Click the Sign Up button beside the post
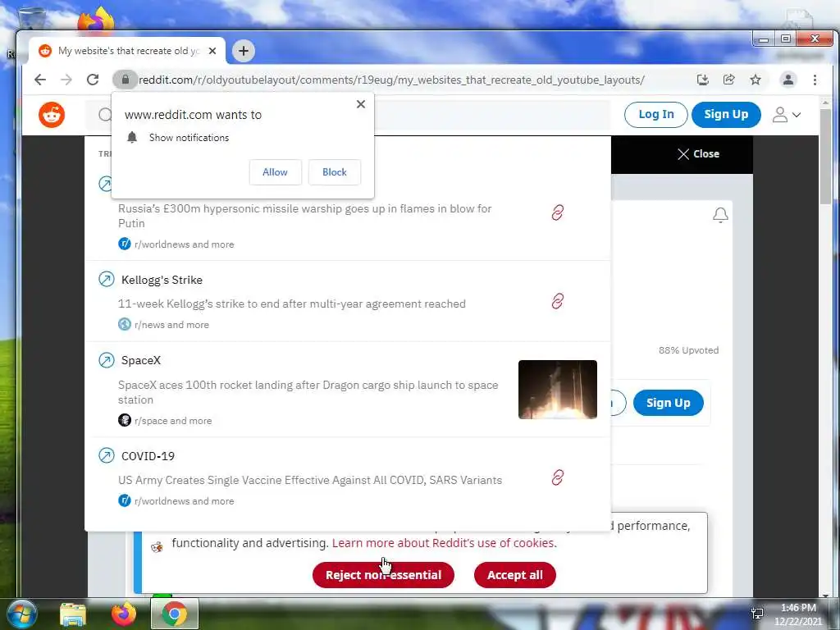This screenshot has width=840, height=630. click(x=668, y=403)
